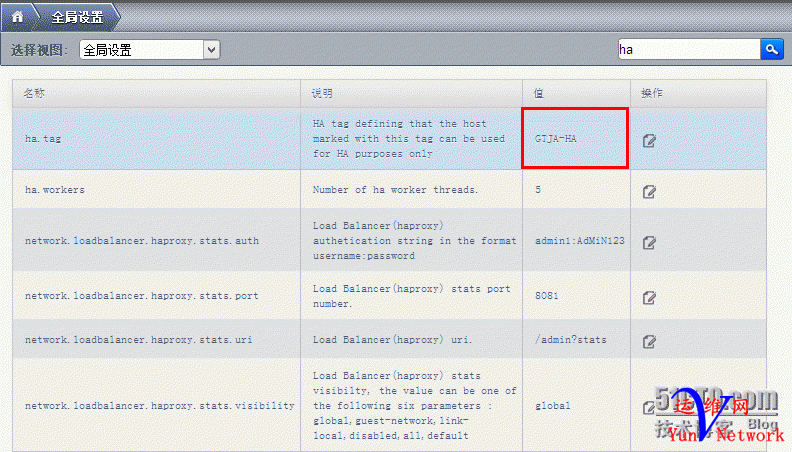Edit the ha.workers setting value
This screenshot has width=792, height=452.
[x=649, y=192]
